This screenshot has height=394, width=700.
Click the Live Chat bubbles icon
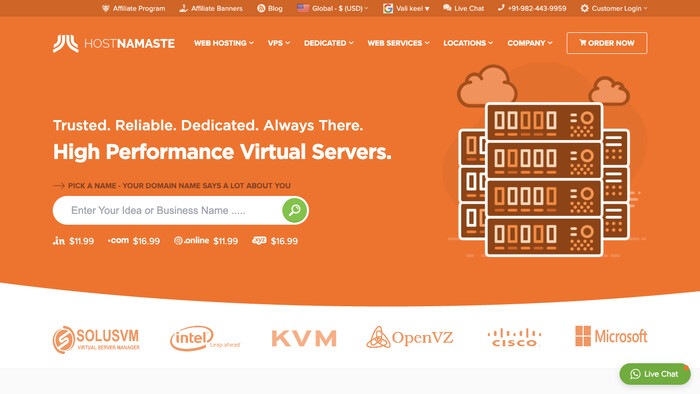point(447,8)
